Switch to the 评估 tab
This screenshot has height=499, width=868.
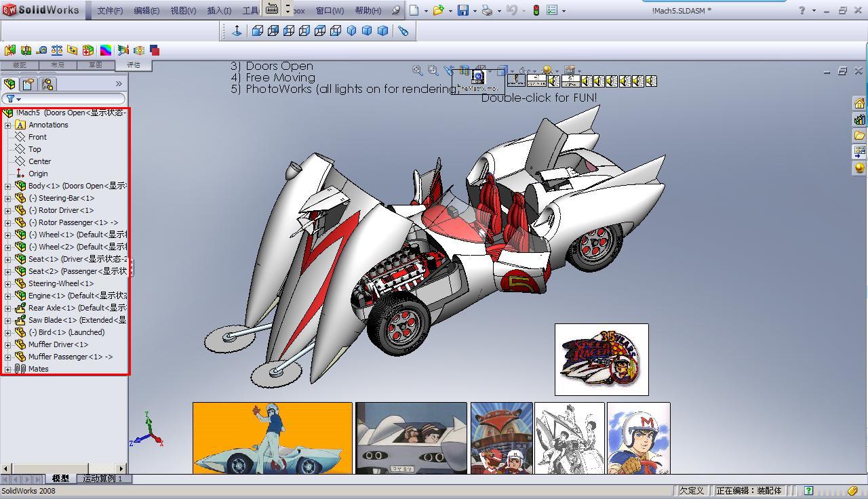coord(133,65)
